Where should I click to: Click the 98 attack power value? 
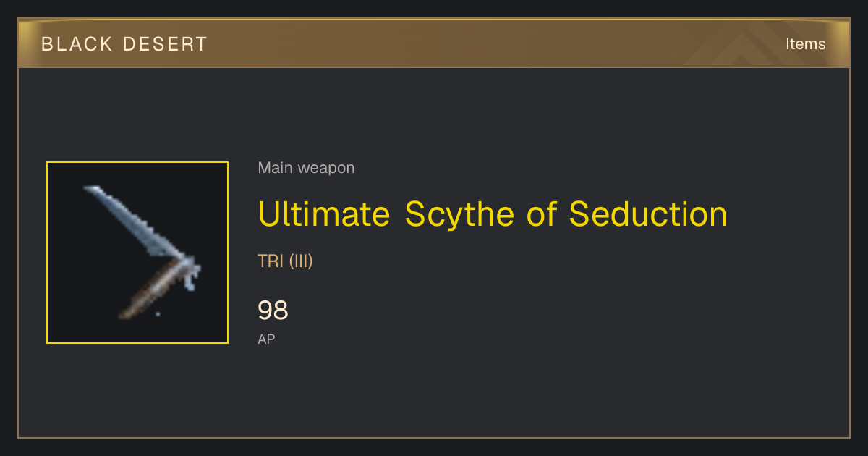(273, 311)
